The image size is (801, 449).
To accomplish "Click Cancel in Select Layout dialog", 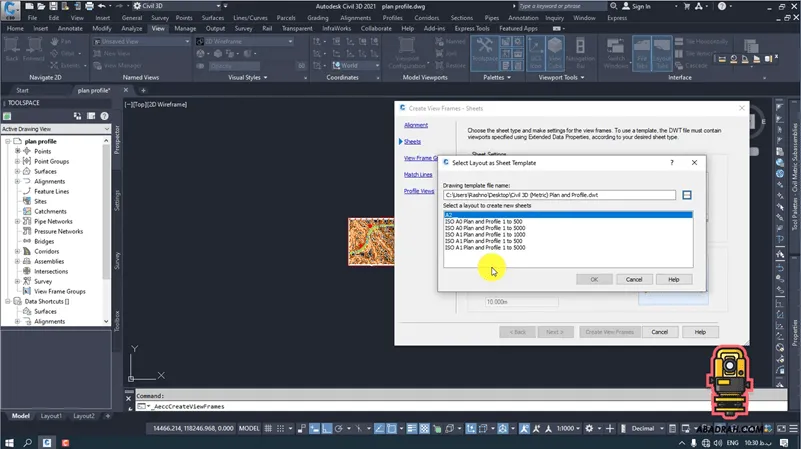I will tap(633, 280).
